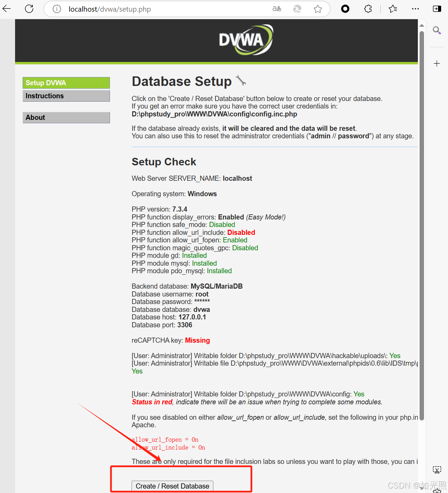Click the page vertical scrollbar thumb
The height and width of the screenshot is (493, 448).
pyautogui.click(x=422, y=226)
